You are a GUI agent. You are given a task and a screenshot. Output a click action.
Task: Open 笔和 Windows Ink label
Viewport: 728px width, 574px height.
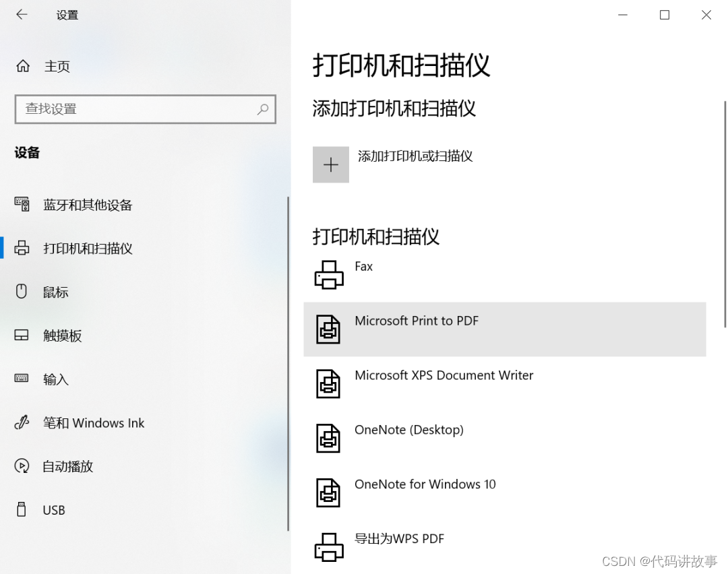point(94,422)
